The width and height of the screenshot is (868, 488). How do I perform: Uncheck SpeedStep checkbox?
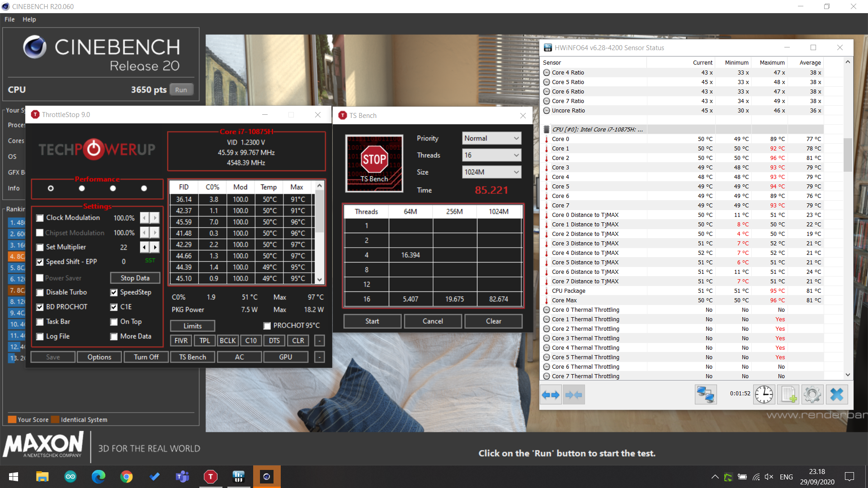[x=114, y=293]
